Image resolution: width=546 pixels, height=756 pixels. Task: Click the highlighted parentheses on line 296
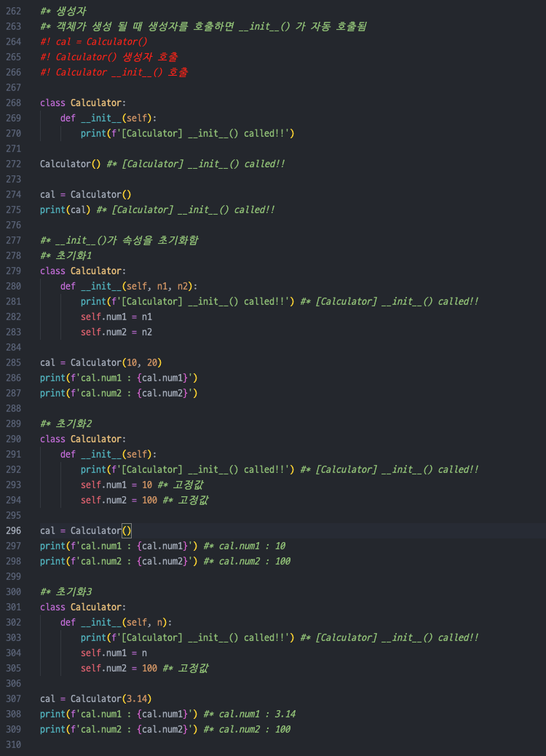(127, 531)
